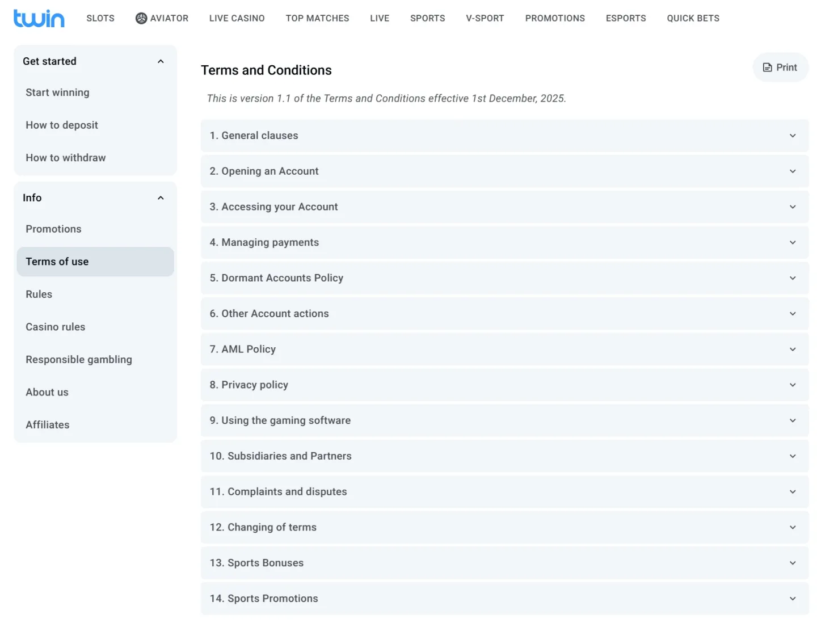The width and height of the screenshot is (817, 644).
Task: Open the How to deposit link
Action: point(62,125)
